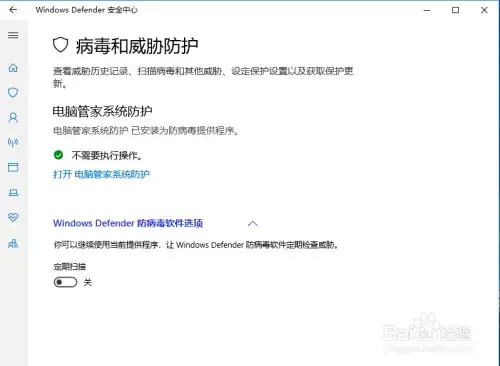Select the 电脑管家系统防护 section heading
500x366 pixels.
pos(102,111)
